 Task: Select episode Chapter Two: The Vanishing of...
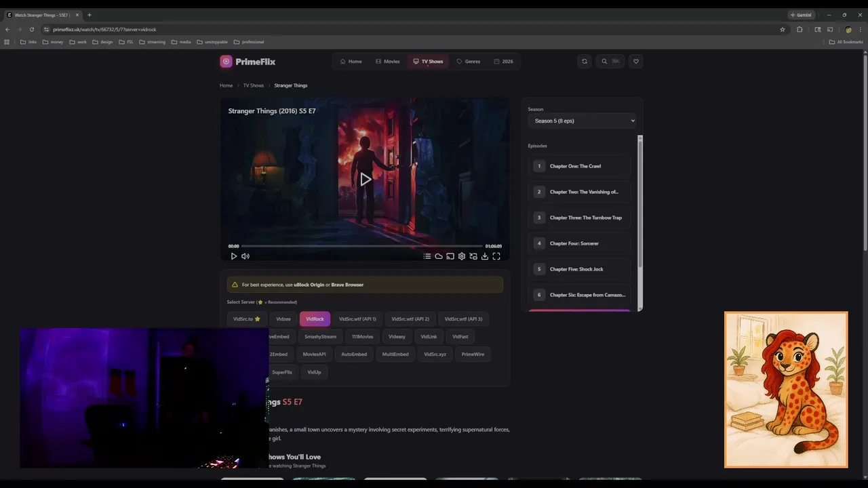(580, 192)
